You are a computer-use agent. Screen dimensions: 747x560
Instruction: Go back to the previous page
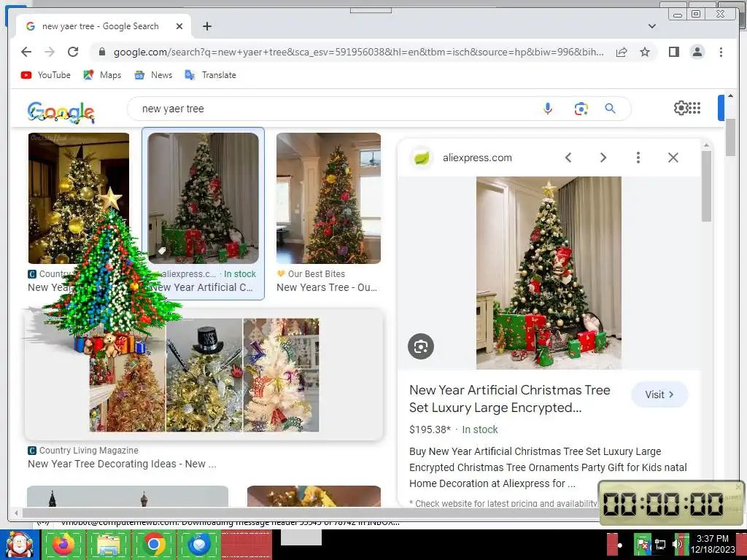[x=26, y=52]
